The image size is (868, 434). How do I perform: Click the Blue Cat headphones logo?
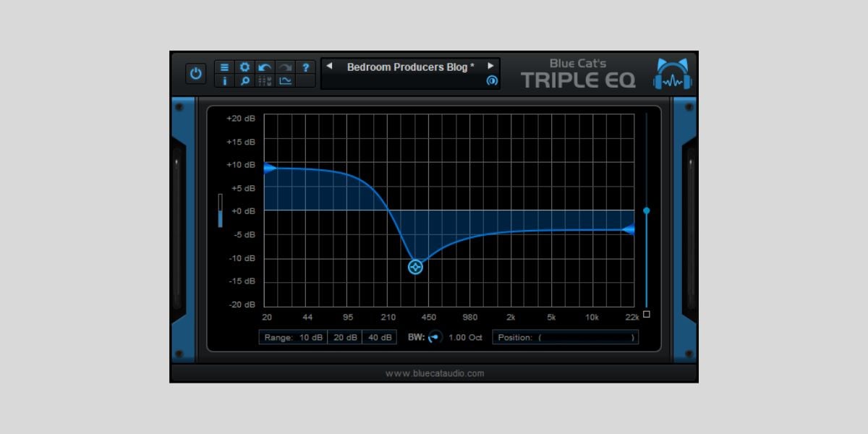click(672, 74)
